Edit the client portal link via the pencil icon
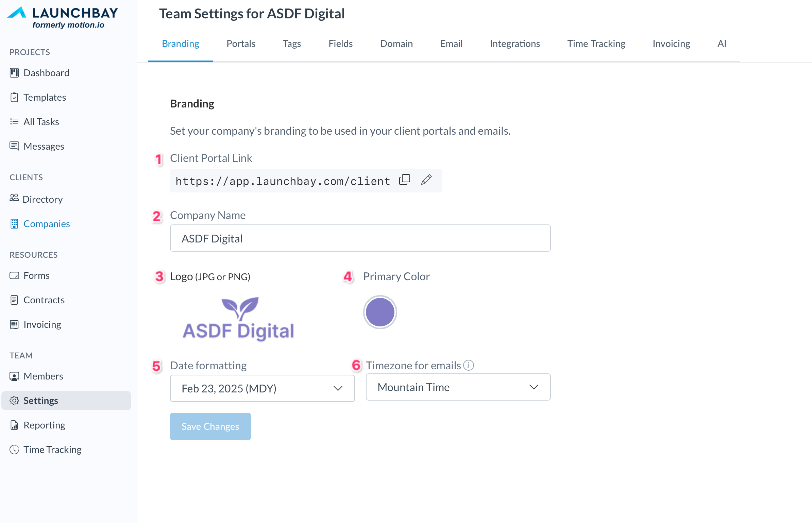Viewport: 812px width, 523px height. 426,180
